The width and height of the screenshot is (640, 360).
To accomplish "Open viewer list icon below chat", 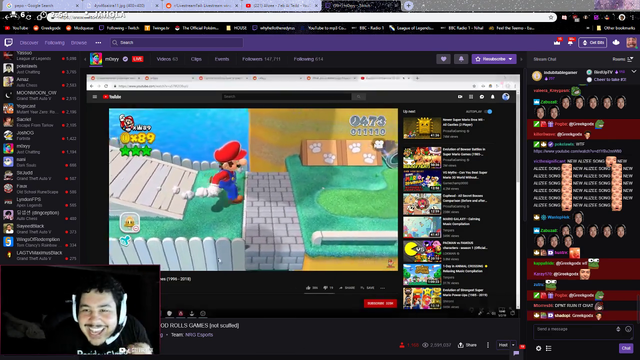I will 549,348.
